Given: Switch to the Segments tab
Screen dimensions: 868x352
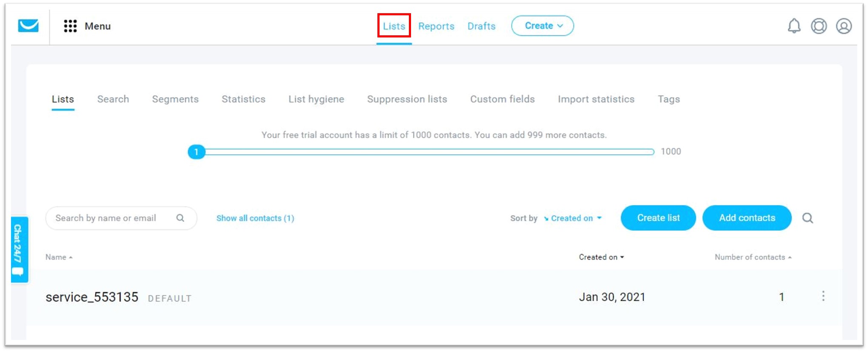Looking at the screenshot, I should tap(175, 99).
